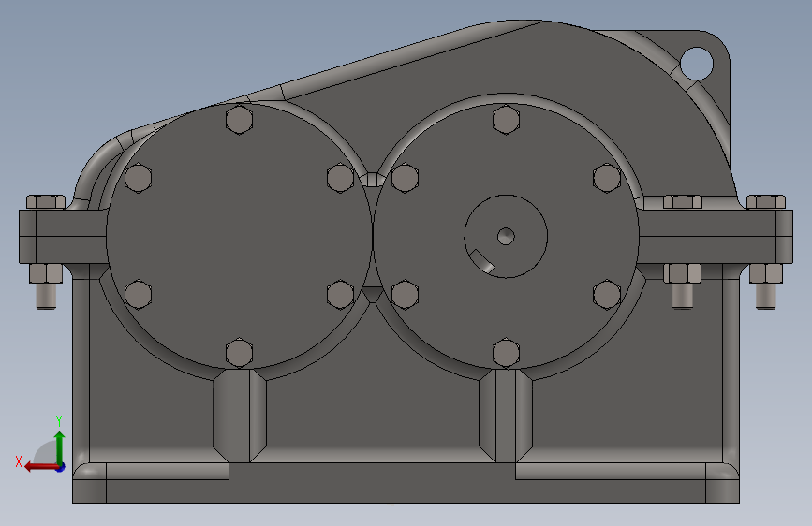Select the top hex bolt on right cover
The height and width of the screenshot is (526, 812).
tap(506, 120)
